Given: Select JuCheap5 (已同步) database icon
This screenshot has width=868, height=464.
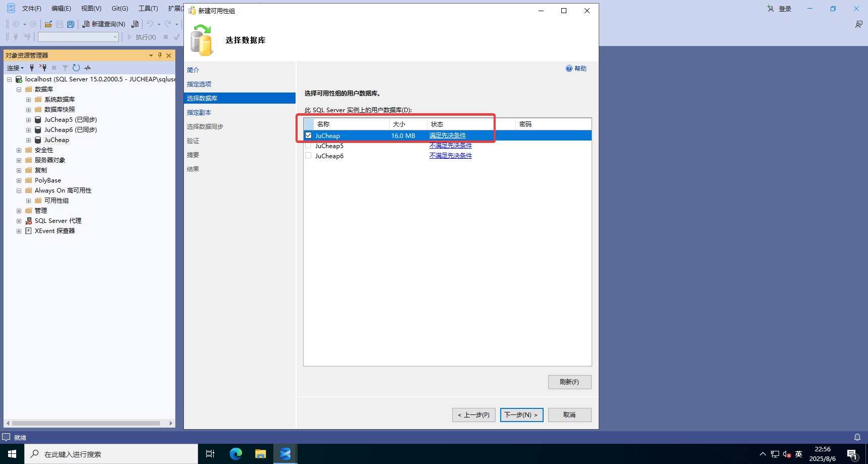Looking at the screenshot, I should click(x=38, y=120).
